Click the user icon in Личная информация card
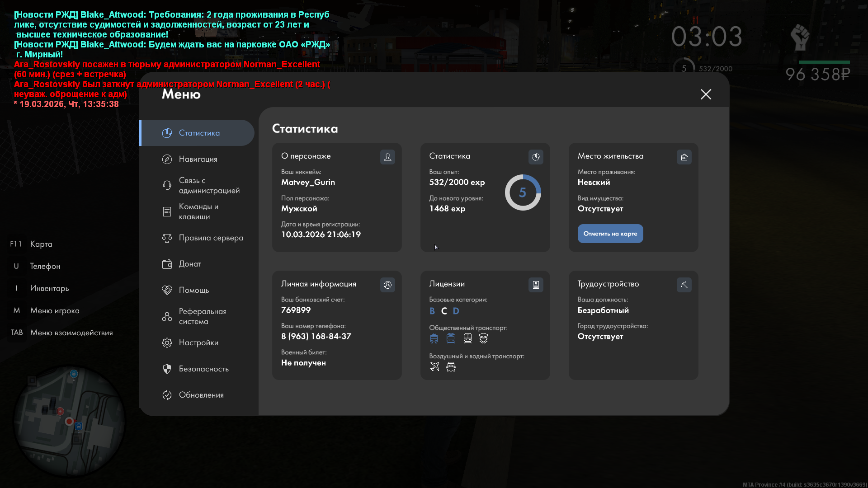 coord(387,285)
